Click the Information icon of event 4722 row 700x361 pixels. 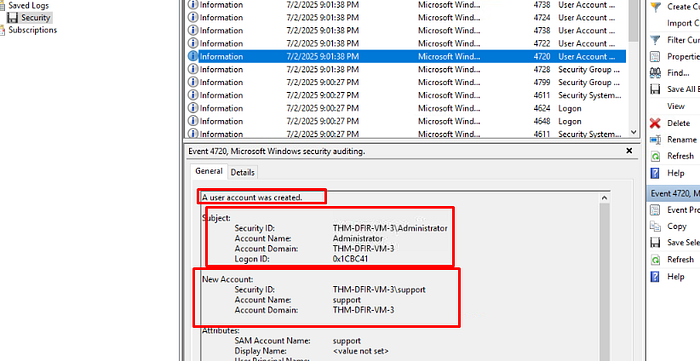click(193, 43)
